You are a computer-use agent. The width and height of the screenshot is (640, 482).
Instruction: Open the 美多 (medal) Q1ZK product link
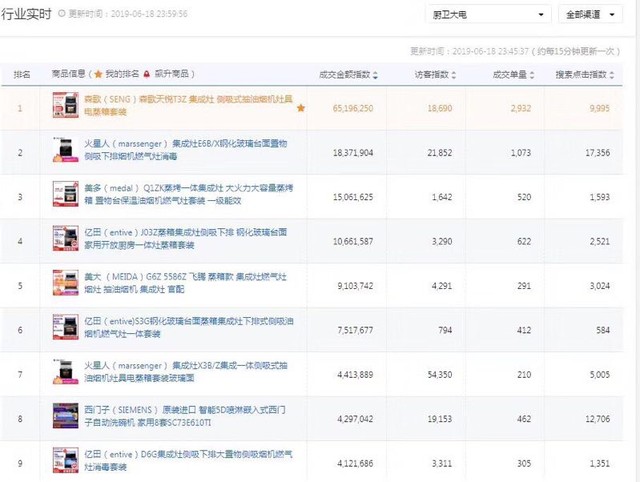(x=189, y=194)
